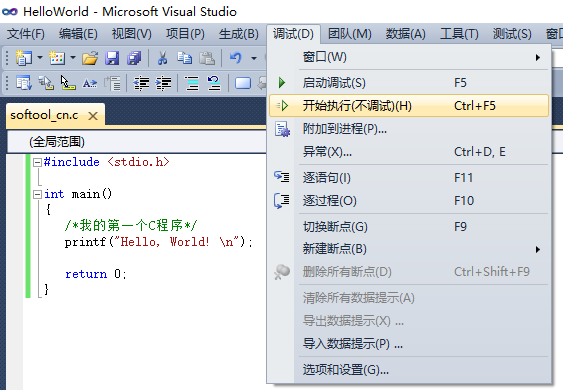Click the Open File folder icon
Image resolution: width=563 pixels, height=390 pixels.
pyautogui.click(x=90, y=58)
